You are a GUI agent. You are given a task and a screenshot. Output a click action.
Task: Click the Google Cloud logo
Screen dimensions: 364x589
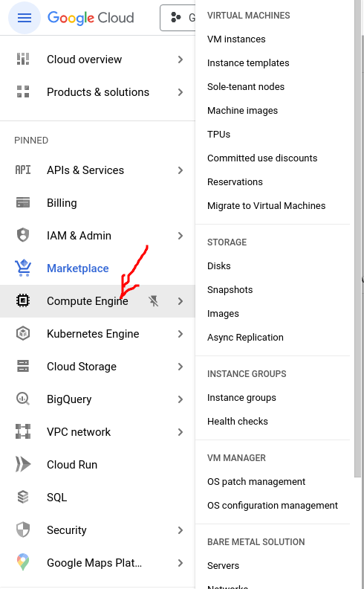click(91, 18)
